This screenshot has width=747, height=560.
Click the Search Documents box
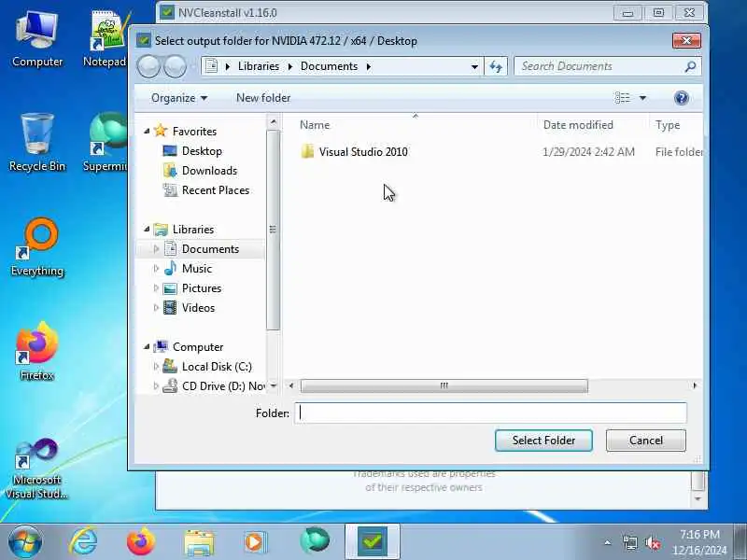[x=608, y=66]
